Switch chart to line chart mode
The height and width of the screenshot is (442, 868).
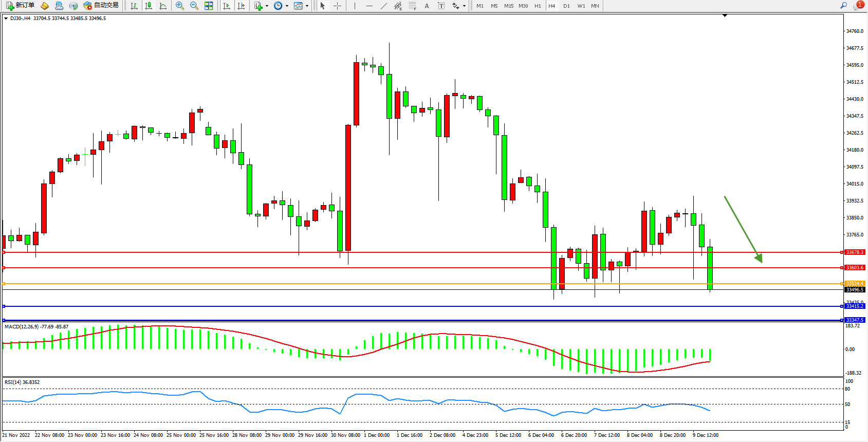(x=163, y=6)
